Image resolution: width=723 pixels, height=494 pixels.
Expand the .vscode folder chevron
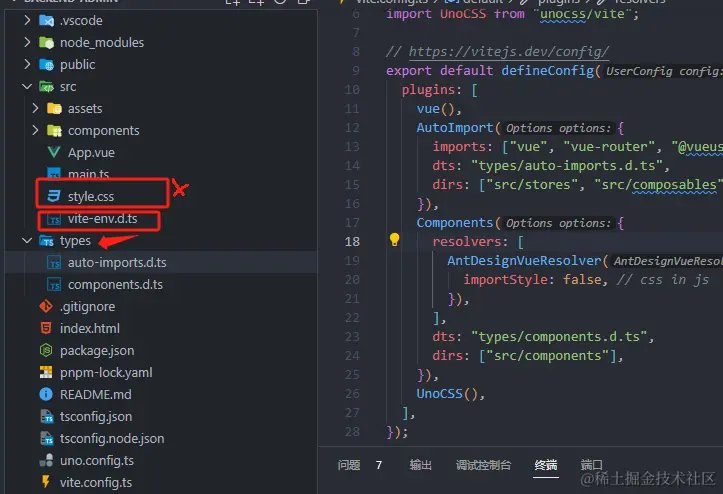(x=27, y=20)
